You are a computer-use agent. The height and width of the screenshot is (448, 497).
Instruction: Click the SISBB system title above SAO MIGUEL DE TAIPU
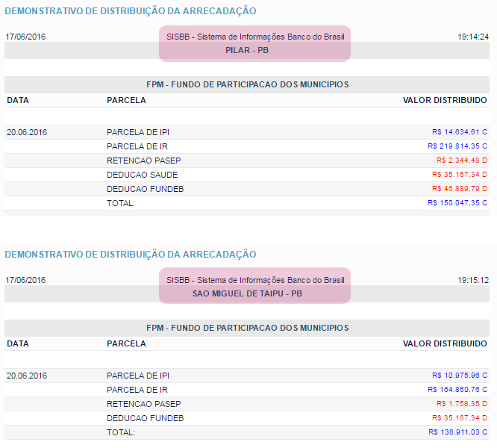click(x=255, y=280)
